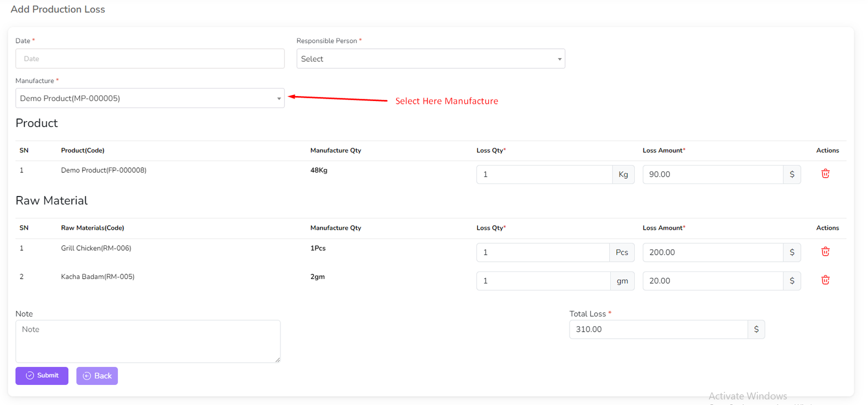Delete the Grill Chicken raw material row
This screenshot has height=405, width=868.
(825, 252)
